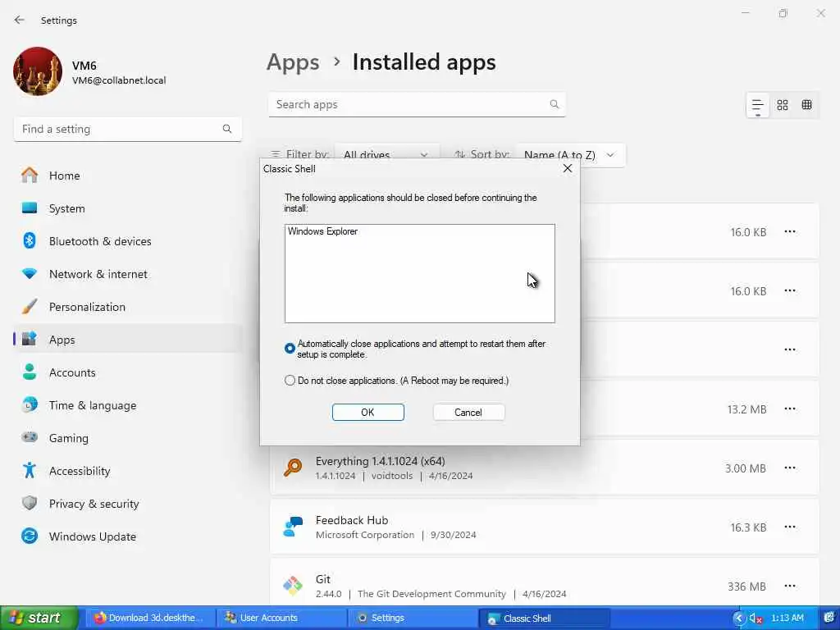
Task: Click the magnifier icon in Find a setting
Action: (227, 129)
